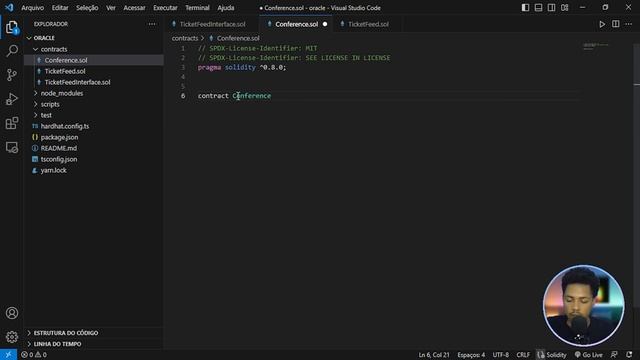Click the notifications bell in status bar
The image size is (640, 360).
(629, 355)
